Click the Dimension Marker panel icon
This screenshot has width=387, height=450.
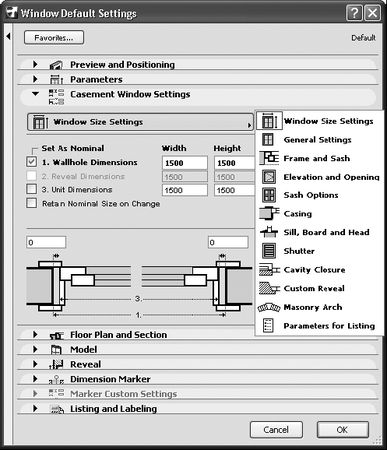pos(56,379)
